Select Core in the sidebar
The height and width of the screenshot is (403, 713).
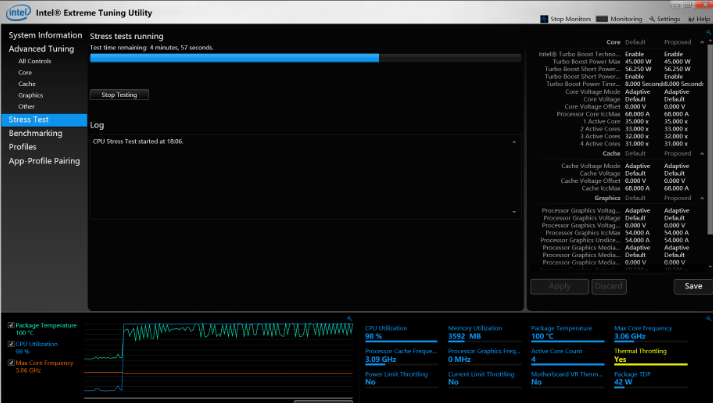[x=25, y=72]
